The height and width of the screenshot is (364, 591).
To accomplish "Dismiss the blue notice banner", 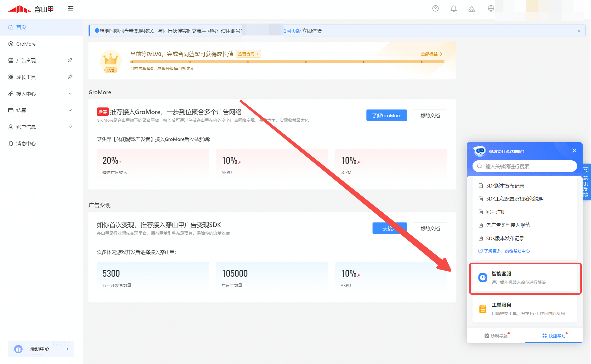I will pos(579,31).
